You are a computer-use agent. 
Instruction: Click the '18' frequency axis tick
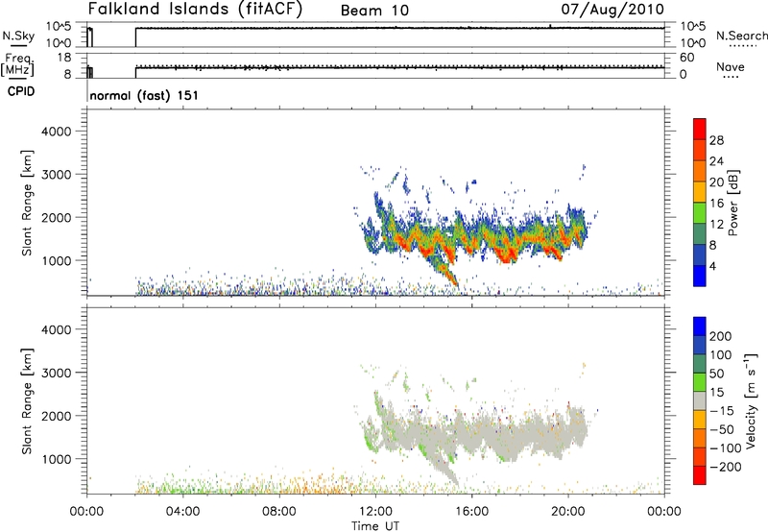tap(64, 58)
